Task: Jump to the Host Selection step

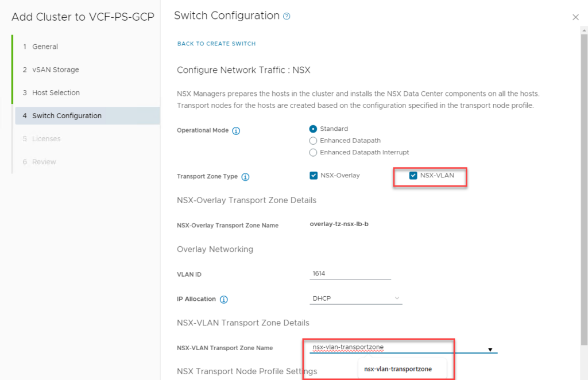Action: pyautogui.click(x=56, y=92)
